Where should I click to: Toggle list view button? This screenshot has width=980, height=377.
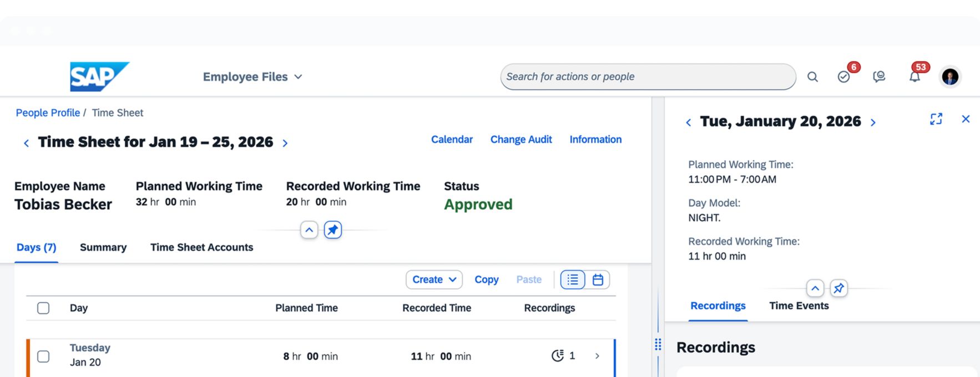click(573, 280)
